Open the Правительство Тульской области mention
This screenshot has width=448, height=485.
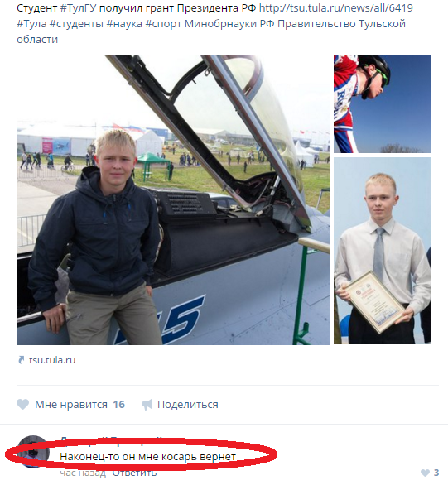[x=211, y=31]
